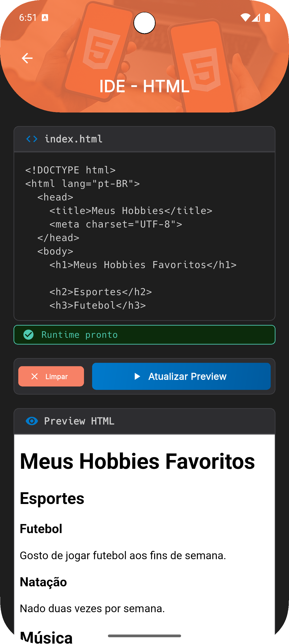Tap the X icon on Limpar button

click(x=35, y=376)
